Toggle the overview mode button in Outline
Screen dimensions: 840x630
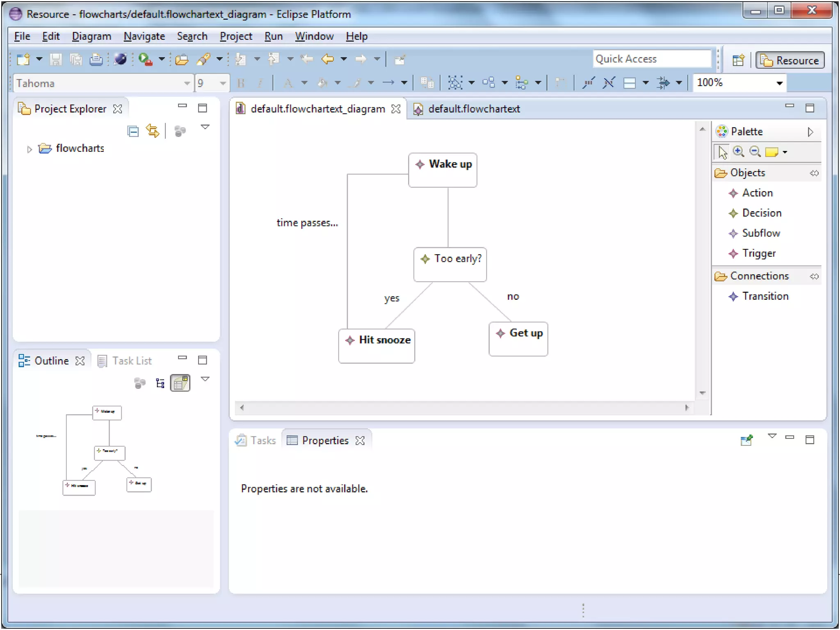coord(180,383)
